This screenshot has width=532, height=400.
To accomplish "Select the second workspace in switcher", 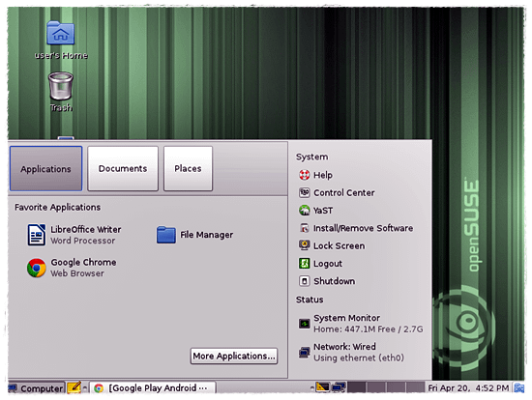I will tap(376, 387).
